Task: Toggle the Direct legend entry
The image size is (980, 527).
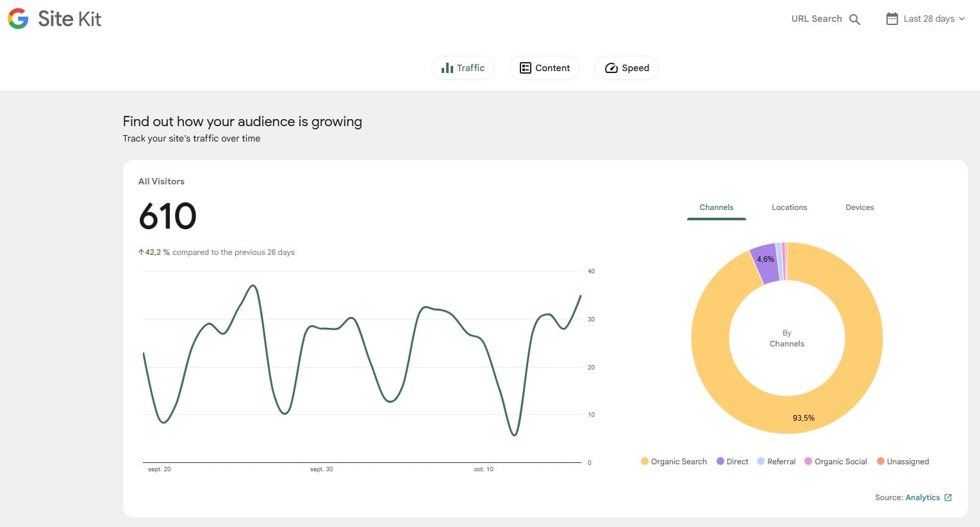Action: pyautogui.click(x=732, y=462)
